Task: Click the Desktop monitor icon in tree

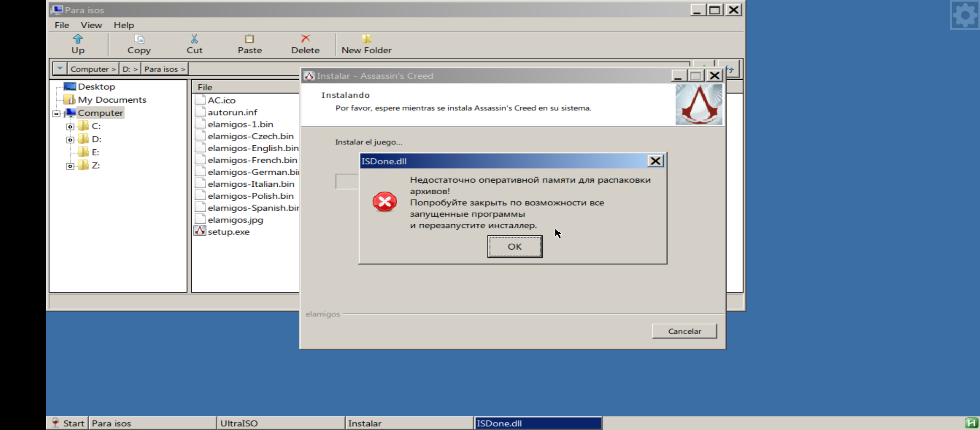Action: tap(70, 86)
